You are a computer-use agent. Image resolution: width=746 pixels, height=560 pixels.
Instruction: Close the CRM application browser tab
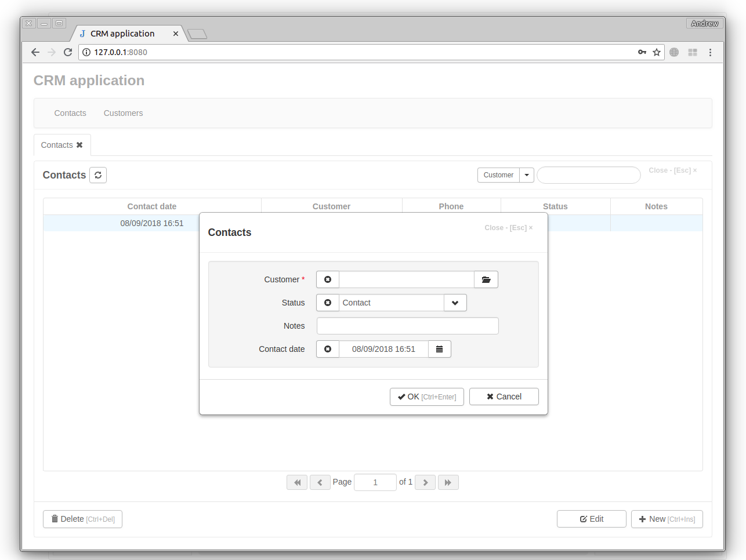point(176,34)
